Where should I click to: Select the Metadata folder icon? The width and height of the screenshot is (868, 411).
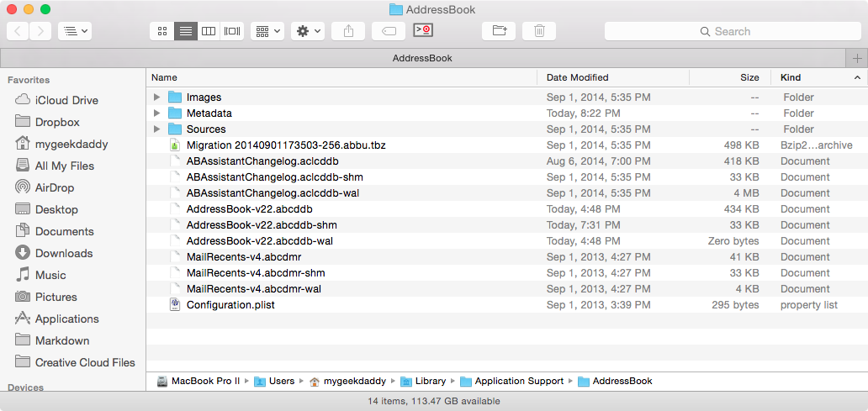(175, 113)
